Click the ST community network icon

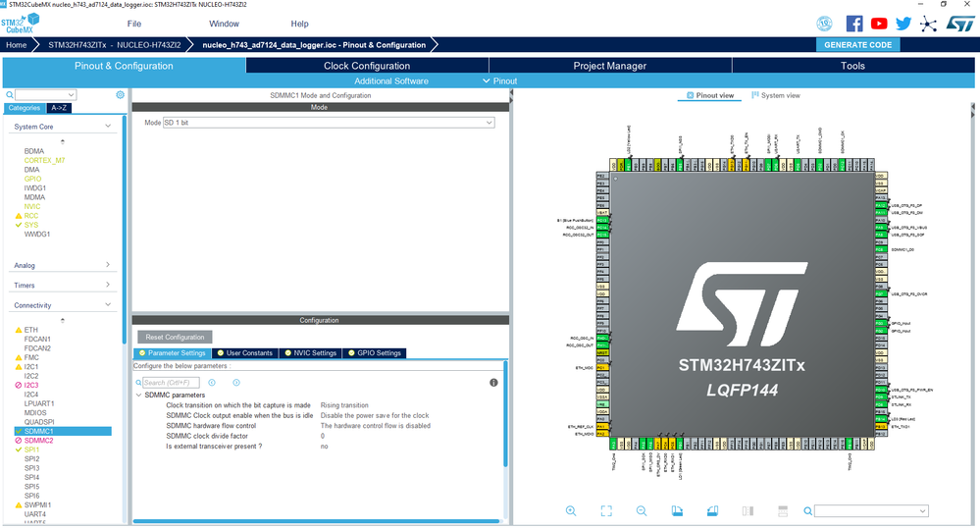click(x=928, y=25)
